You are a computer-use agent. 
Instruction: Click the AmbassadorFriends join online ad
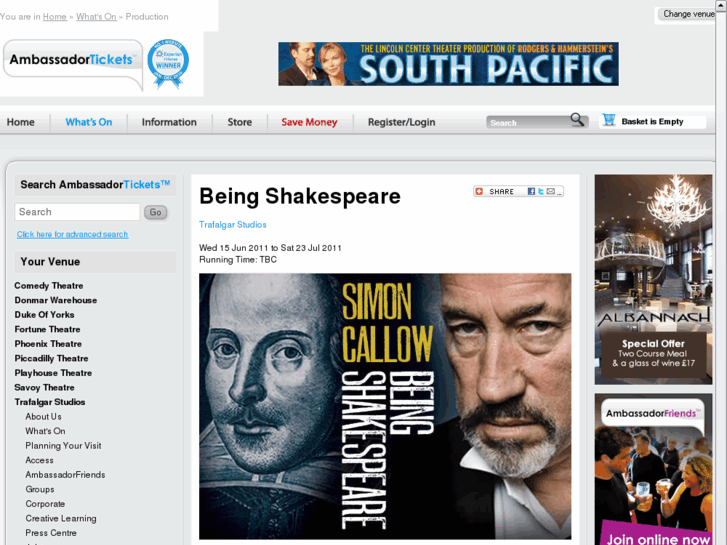(653, 469)
